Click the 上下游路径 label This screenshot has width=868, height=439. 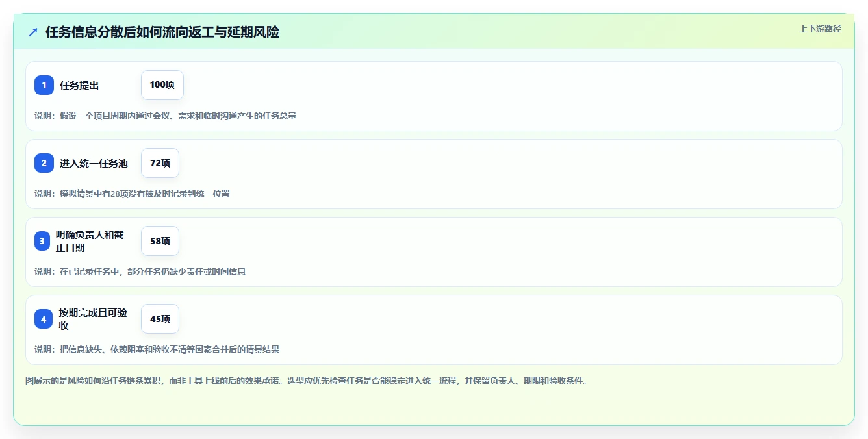[820, 29]
